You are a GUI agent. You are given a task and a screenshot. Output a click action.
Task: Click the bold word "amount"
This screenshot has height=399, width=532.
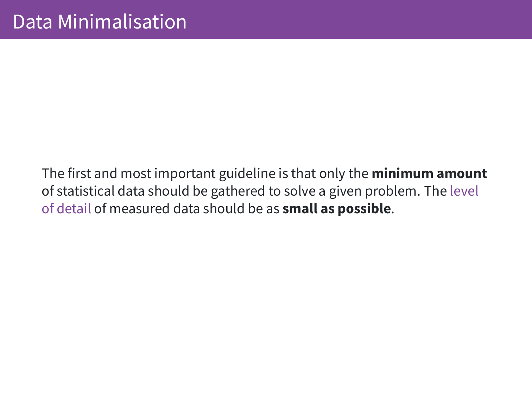click(462, 173)
